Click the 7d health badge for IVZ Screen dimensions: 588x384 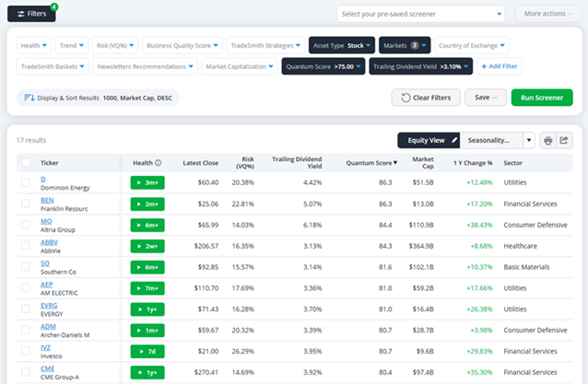point(147,352)
